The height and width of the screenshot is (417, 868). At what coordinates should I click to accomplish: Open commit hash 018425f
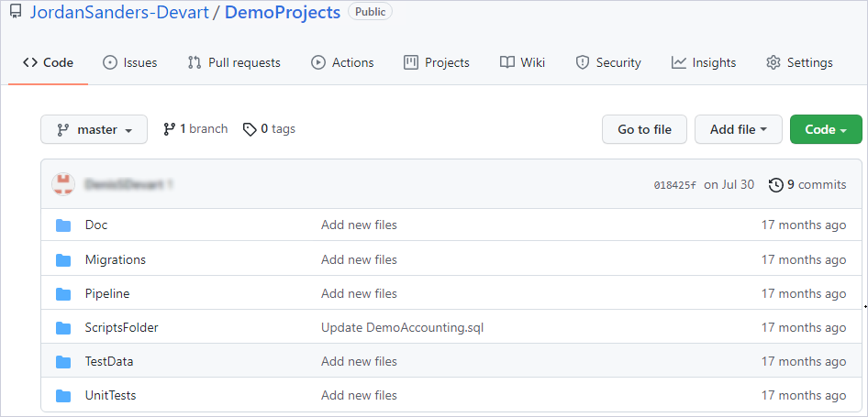[x=674, y=185]
